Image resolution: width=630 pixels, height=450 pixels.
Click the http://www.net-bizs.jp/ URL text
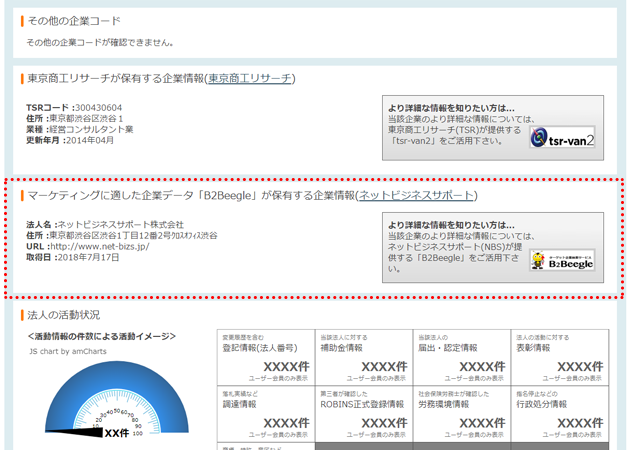click(100, 246)
